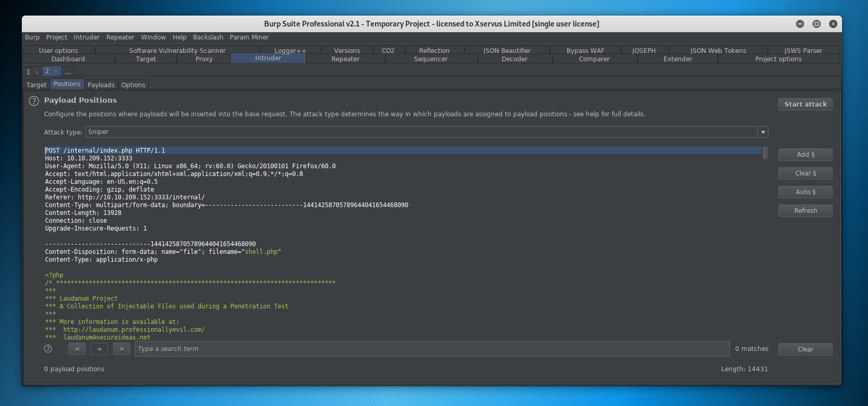The width and height of the screenshot is (868, 406).
Task: Open the Intruder Options sub-tab
Action: 133,85
